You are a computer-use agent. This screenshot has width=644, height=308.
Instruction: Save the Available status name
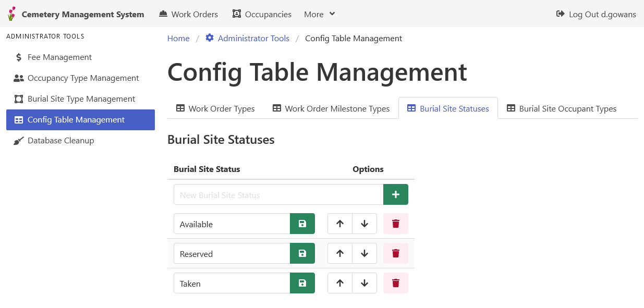[x=302, y=224]
